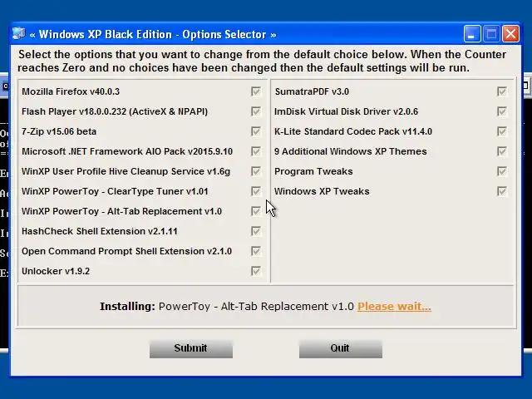Viewport: 532px width, 399px height.
Task: Click the 'Open Command Prompt Shell Extension v2.1.0' label
Action: click(x=126, y=251)
